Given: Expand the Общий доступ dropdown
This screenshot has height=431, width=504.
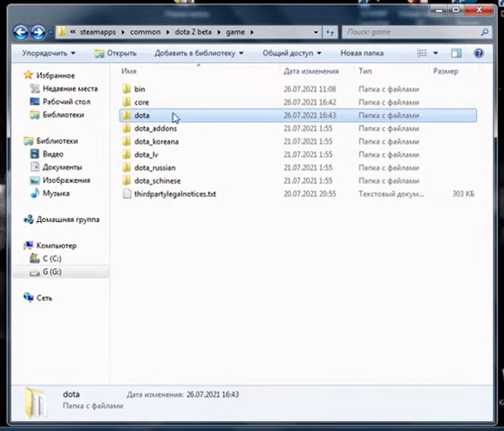Looking at the screenshot, I should [291, 53].
